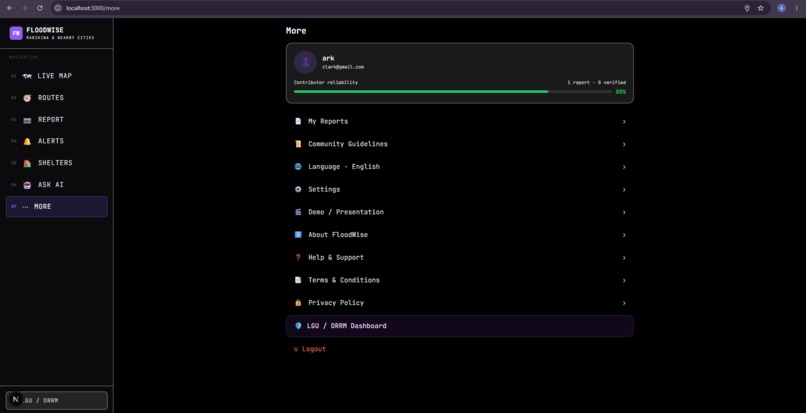Viewport: 806px width, 413px height.
Task: Click the Demo / Presentation icon
Action: point(298,212)
